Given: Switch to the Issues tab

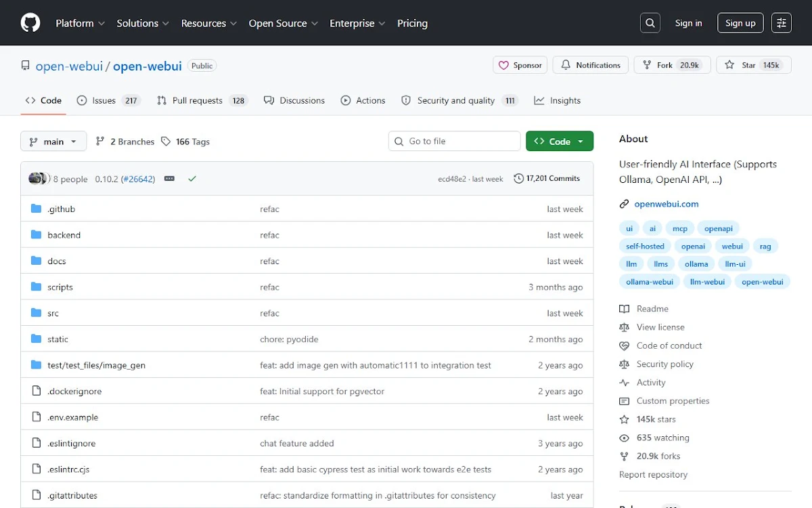Looking at the screenshot, I should 108,100.
